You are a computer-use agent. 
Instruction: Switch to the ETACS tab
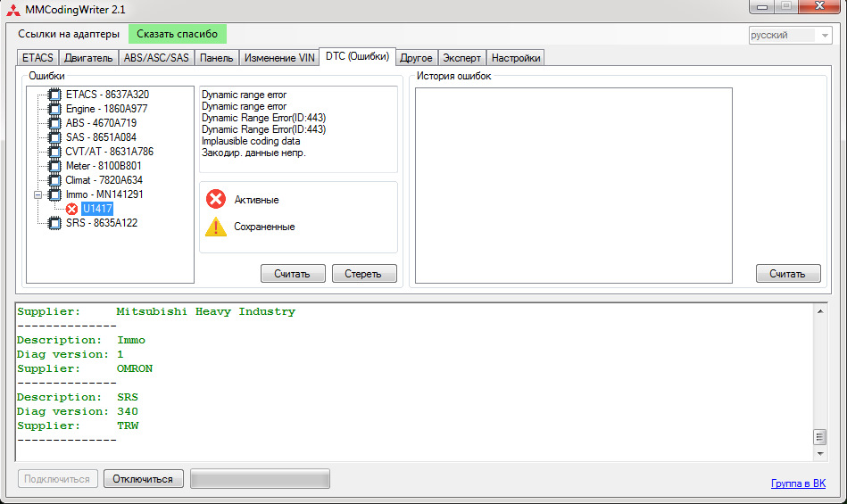[x=37, y=58]
